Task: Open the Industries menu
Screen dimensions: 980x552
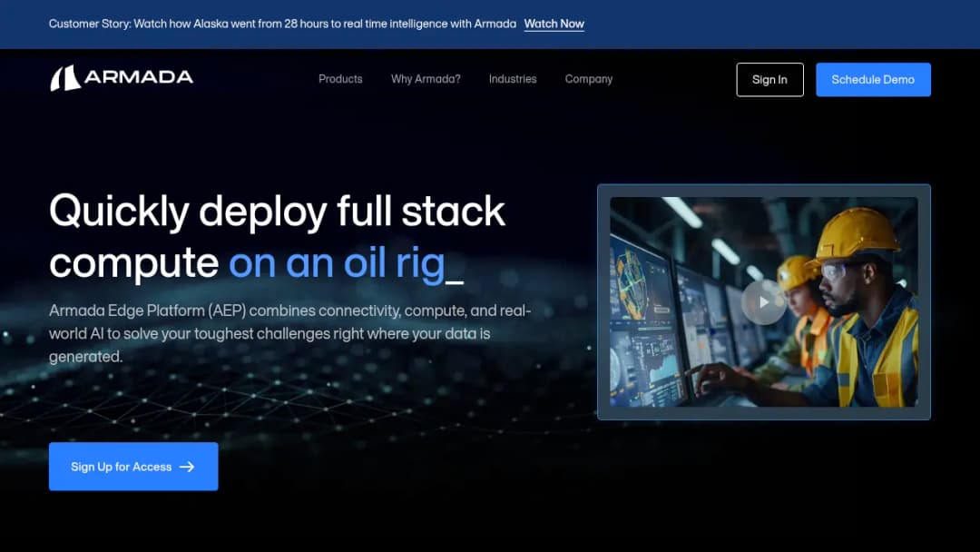Action: point(513,79)
